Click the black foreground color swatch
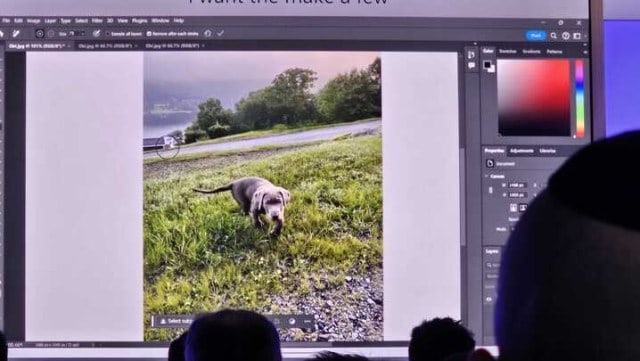640x361 pixels. [x=487, y=65]
